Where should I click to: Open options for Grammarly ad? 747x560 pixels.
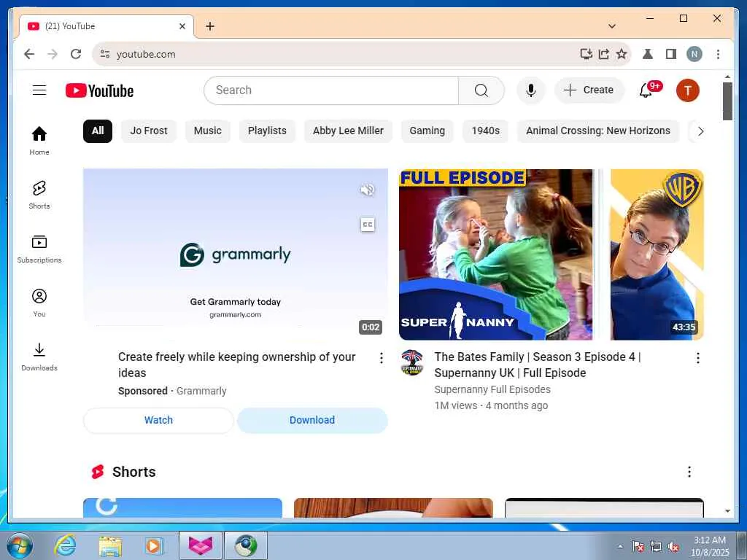(381, 358)
